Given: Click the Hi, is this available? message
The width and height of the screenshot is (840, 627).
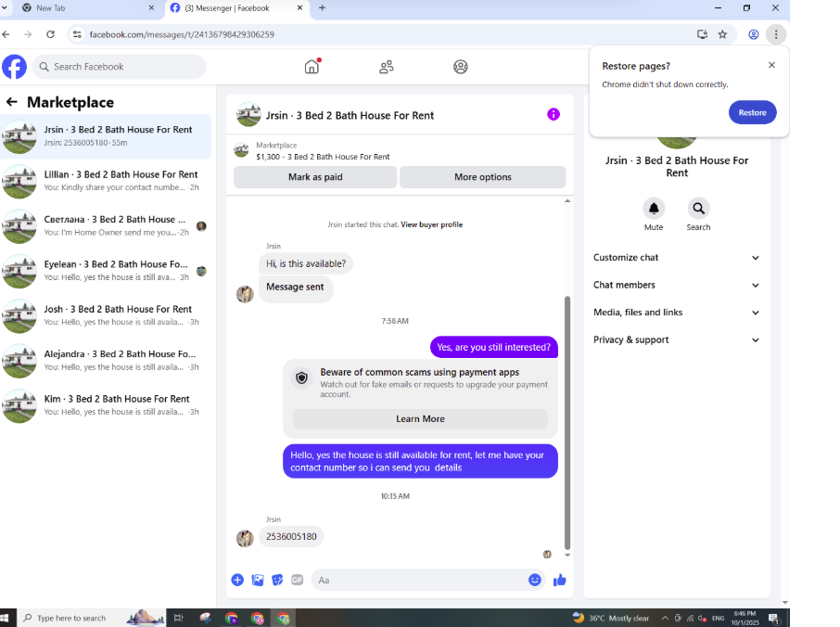Looking at the screenshot, I should (306, 263).
